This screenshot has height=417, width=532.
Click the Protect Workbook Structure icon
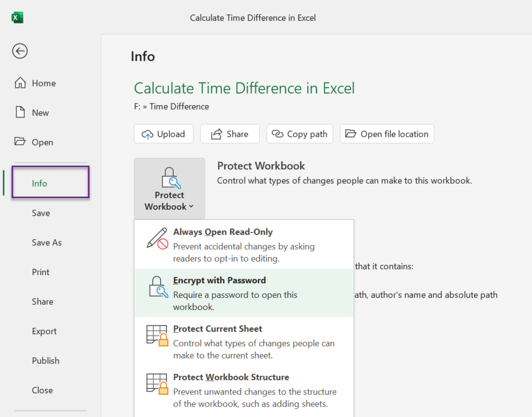click(156, 385)
